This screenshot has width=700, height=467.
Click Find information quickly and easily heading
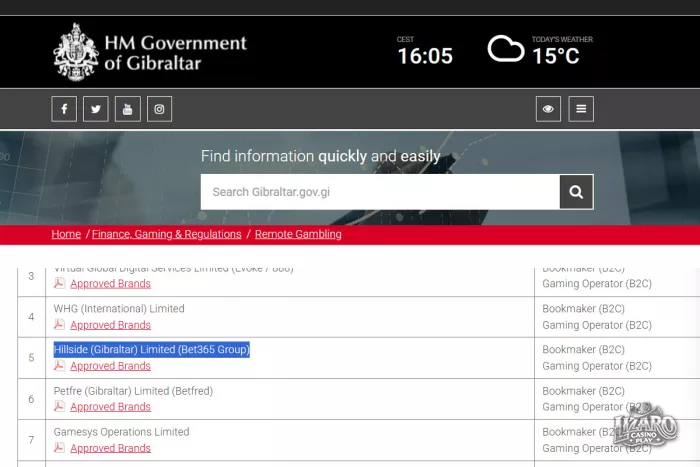coord(321,156)
